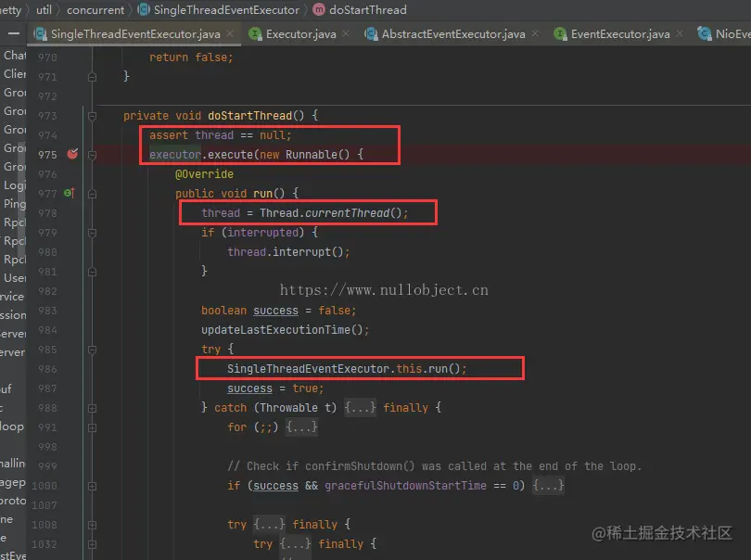Screen dimensions: 751x560
Task: Click 'gracefulShutdownStartTime' on line 1000
Action: (x=405, y=486)
